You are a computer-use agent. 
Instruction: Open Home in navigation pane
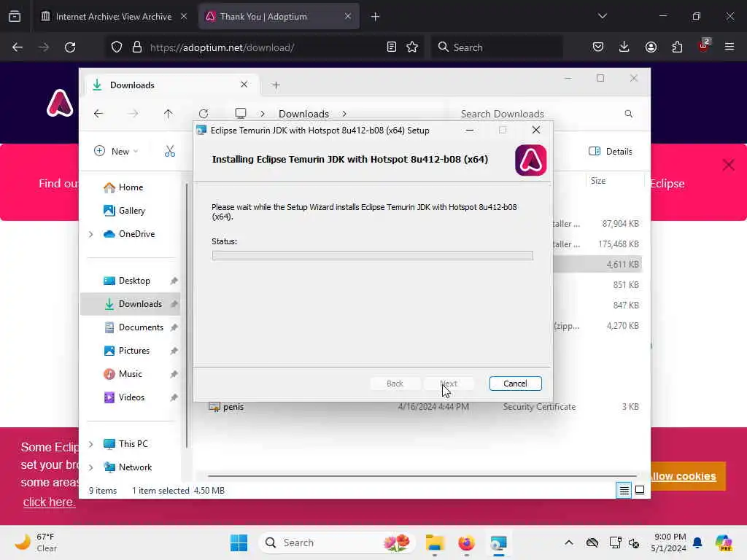click(131, 187)
